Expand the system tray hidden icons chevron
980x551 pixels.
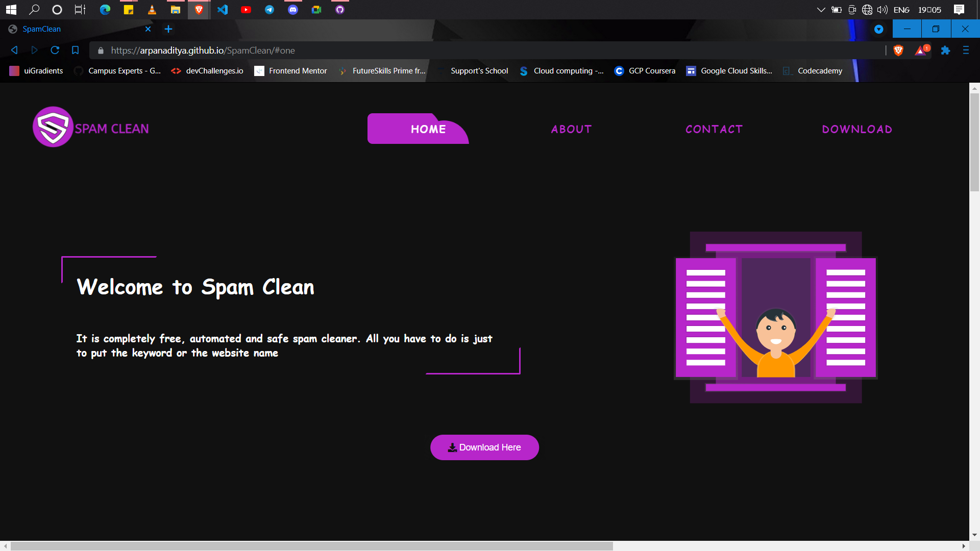[x=821, y=9]
